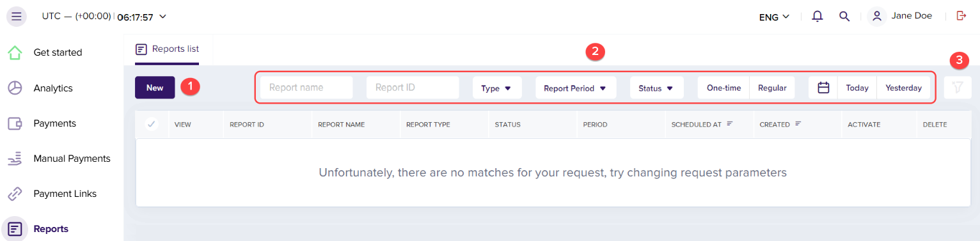Click the notifications bell icon
The width and height of the screenshot is (980, 241).
(x=817, y=17)
